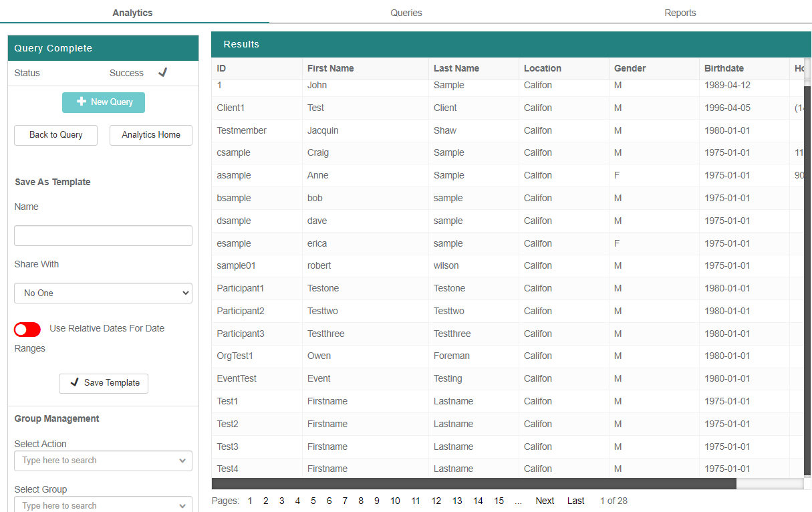812x512 pixels.
Task: Sort by the Birthdate column header
Action: click(x=724, y=68)
